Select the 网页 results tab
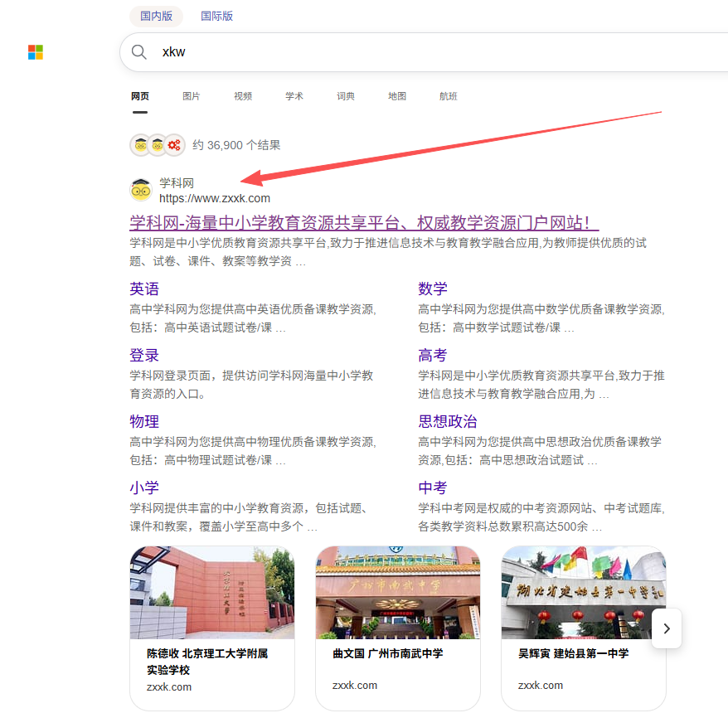The image size is (728, 713). pyautogui.click(x=140, y=96)
